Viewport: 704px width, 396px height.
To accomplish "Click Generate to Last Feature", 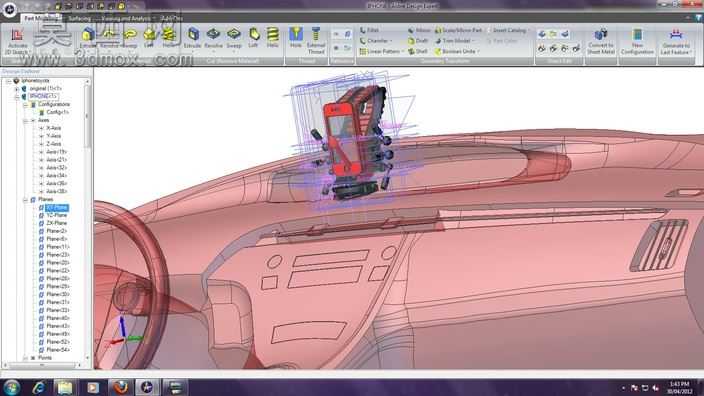I will [x=676, y=41].
